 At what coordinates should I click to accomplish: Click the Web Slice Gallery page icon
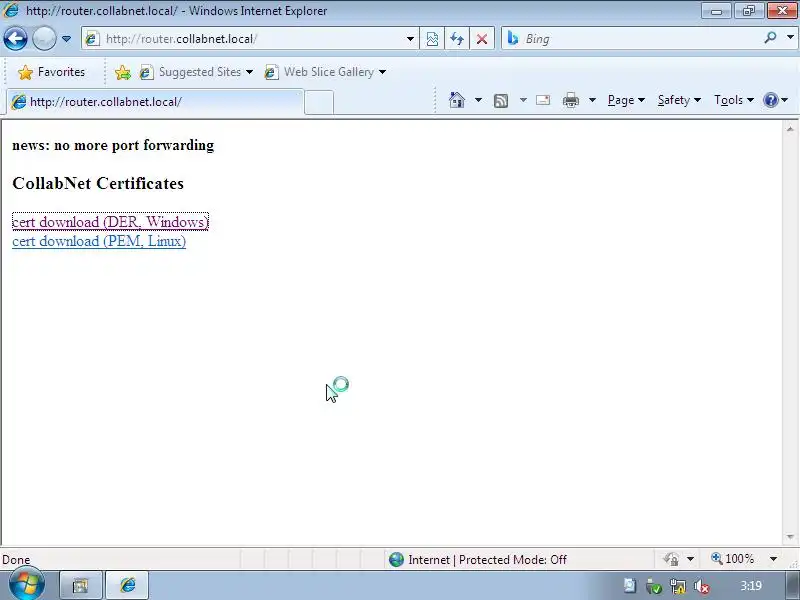coord(271,72)
